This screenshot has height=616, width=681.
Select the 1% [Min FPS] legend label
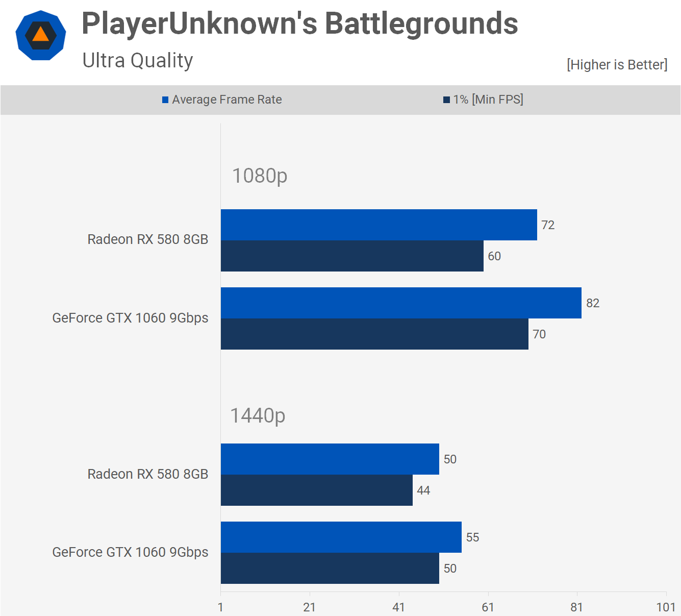coord(488,100)
